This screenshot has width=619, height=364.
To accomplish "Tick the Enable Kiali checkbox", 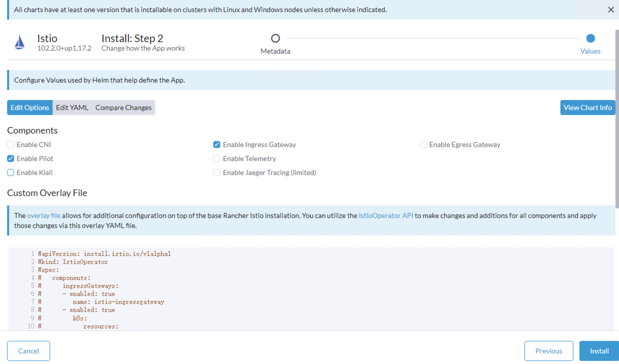I will [11, 172].
